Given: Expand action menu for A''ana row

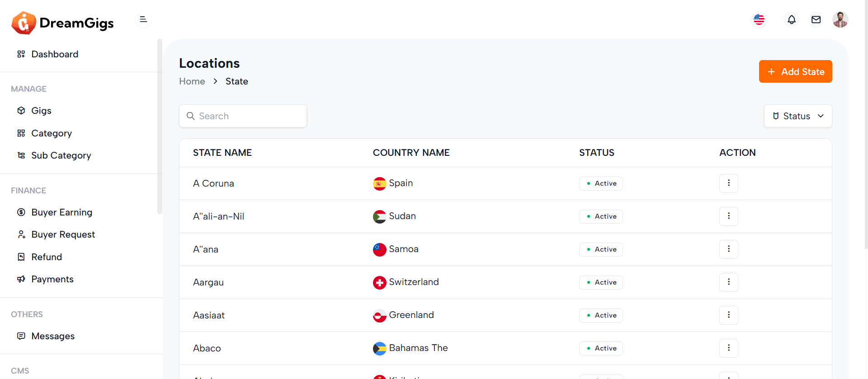Looking at the screenshot, I should [728, 249].
